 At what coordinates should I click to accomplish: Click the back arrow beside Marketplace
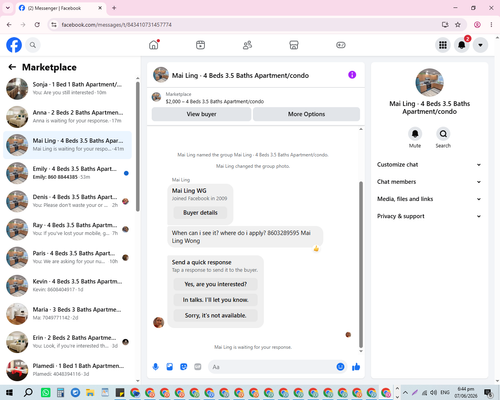(12, 67)
